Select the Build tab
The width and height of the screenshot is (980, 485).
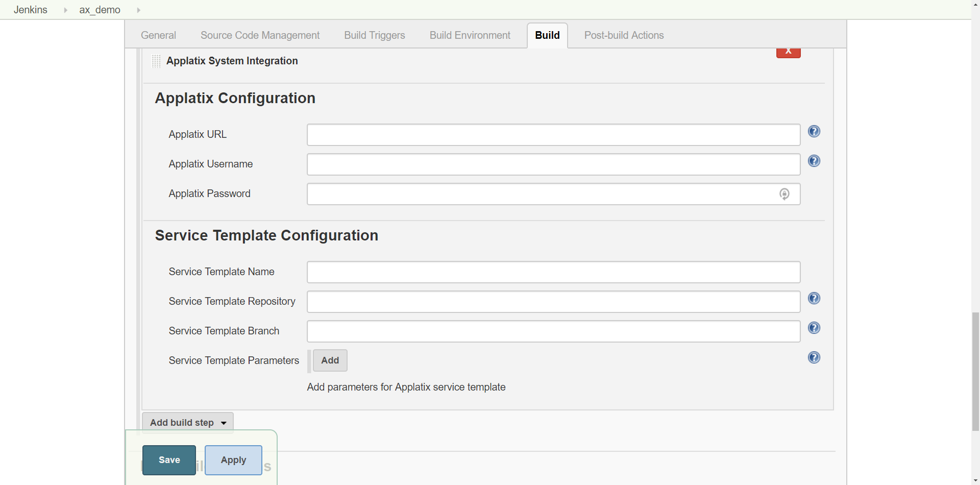click(547, 35)
